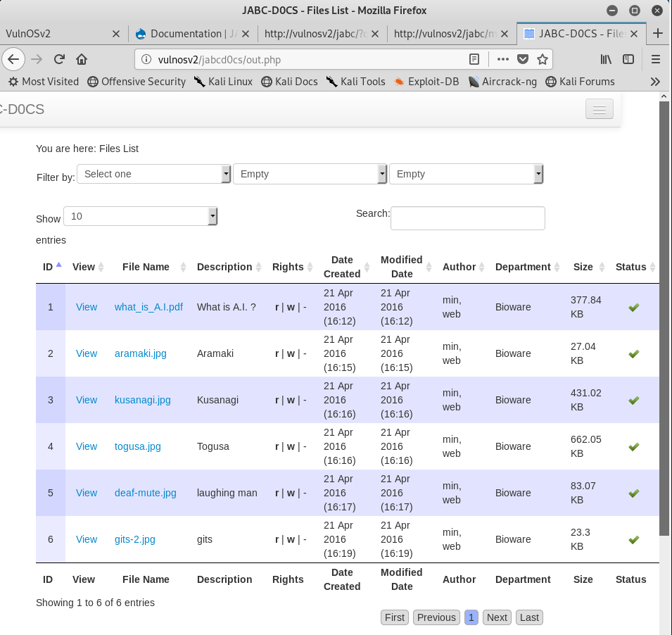The width and height of the screenshot is (672, 635).
Task: Click View link for togusa.jpg
Action: click(x=87, y=446)
